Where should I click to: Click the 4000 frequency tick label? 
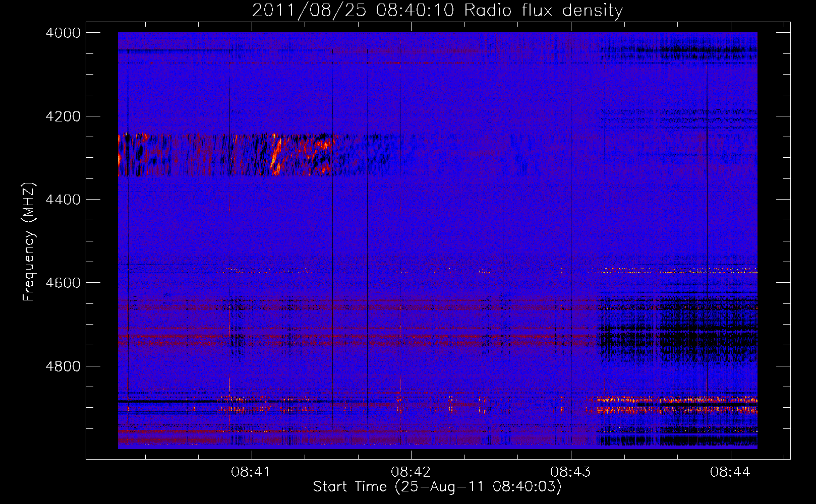click(63, 33)
